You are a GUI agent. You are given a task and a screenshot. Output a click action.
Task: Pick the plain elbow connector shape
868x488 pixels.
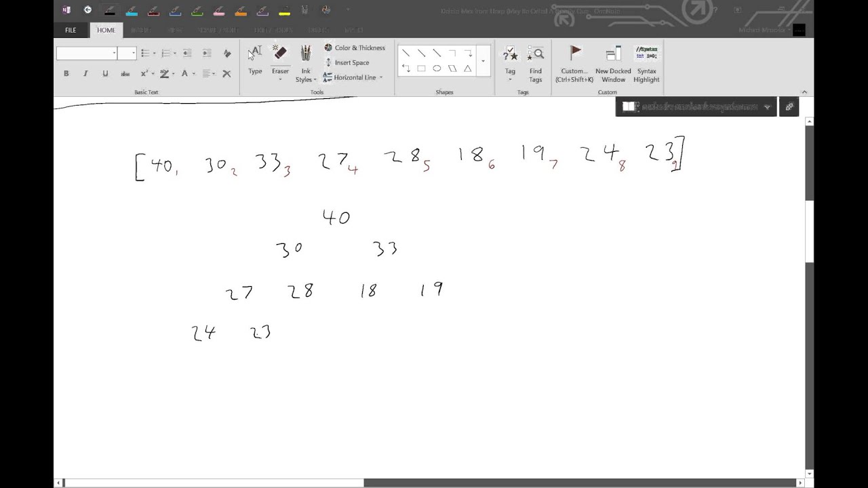click(452, 53)
